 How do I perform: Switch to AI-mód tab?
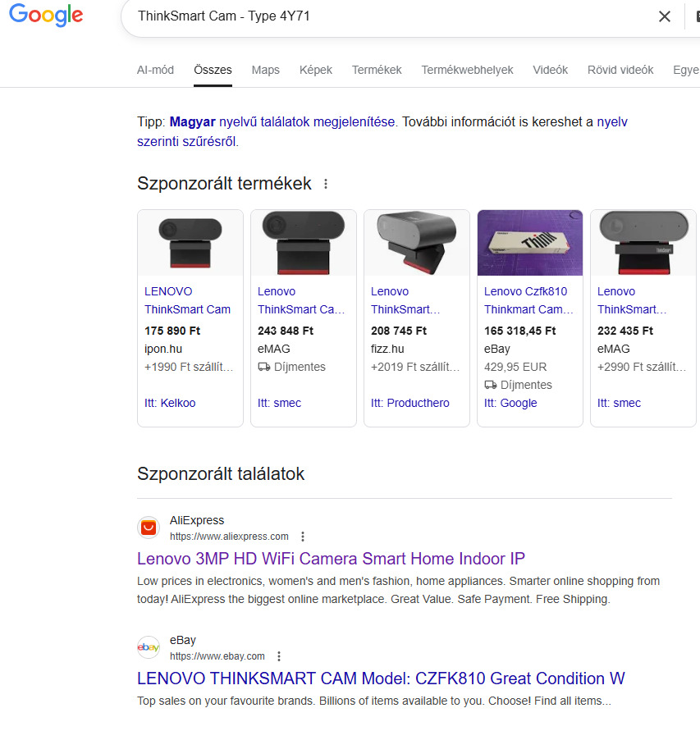pos(155,70)
